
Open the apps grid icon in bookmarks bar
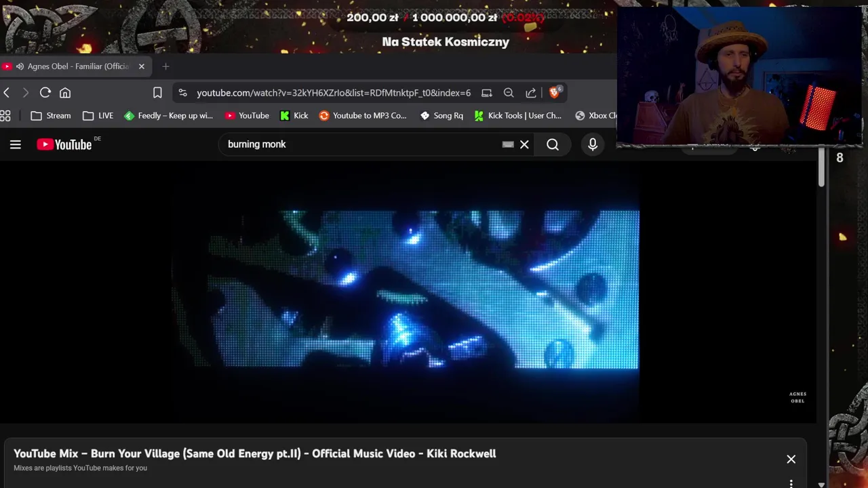coord(5,116)
